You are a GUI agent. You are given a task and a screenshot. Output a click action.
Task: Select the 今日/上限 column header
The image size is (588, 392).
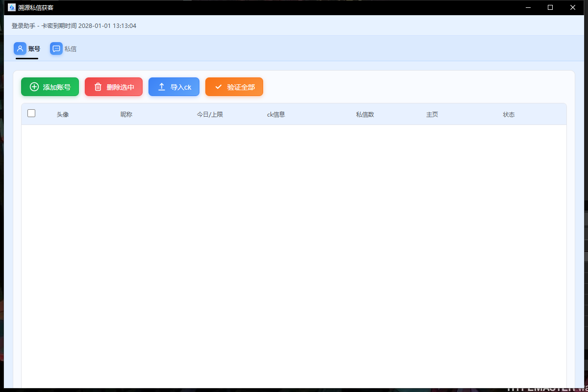[x=210, y=115]
